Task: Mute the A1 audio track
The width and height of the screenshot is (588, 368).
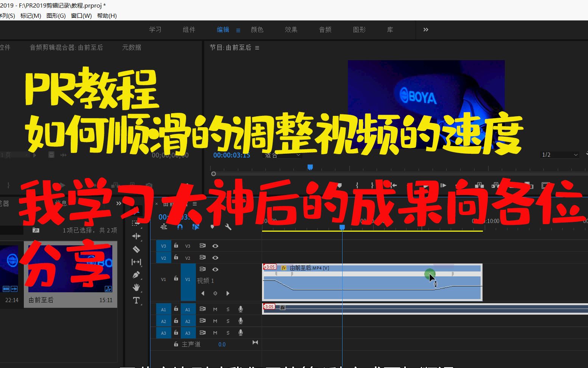Action: 215,309
